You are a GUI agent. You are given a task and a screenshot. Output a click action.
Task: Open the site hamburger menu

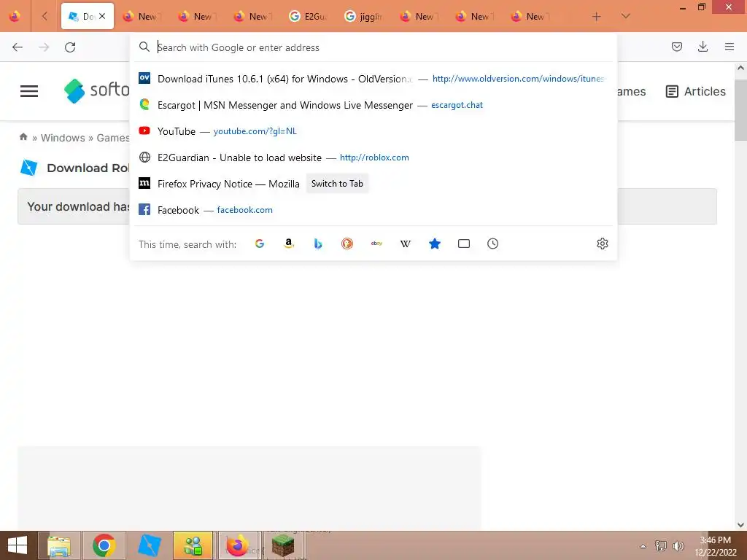29,91
